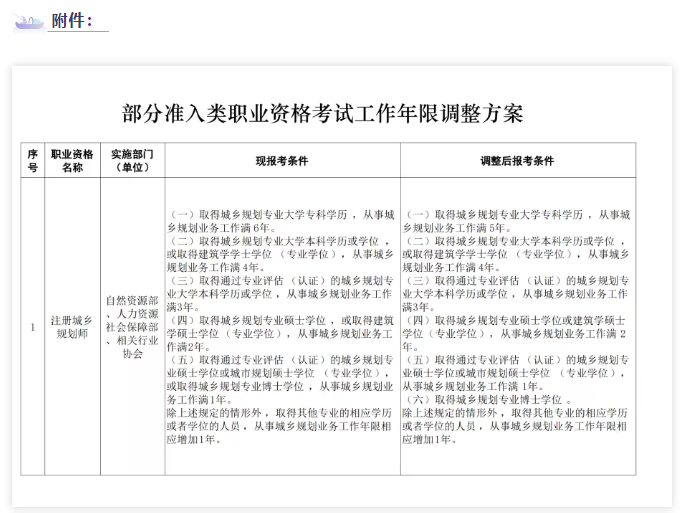The image size is (684, 513).
Task: Click 除上述规定的情形外 paragraph in 现报考条件 column
Action: (x=281, y=425)
